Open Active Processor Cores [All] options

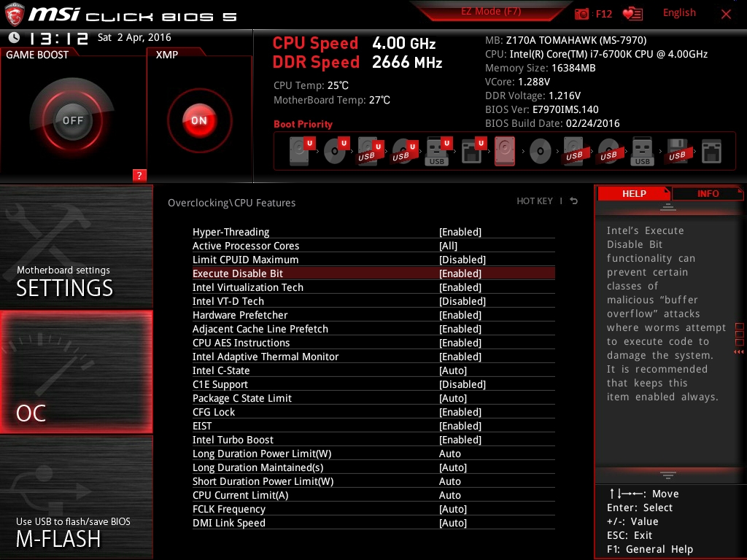point(448,246)
